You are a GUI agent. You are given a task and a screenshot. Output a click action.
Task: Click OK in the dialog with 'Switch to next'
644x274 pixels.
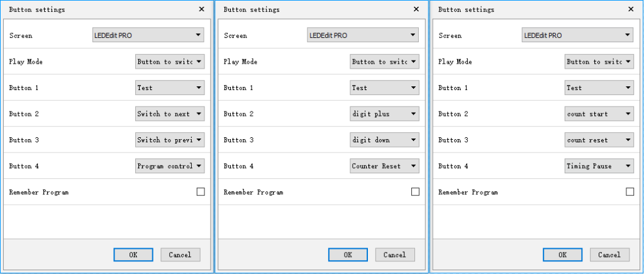[x=133, y=254]
